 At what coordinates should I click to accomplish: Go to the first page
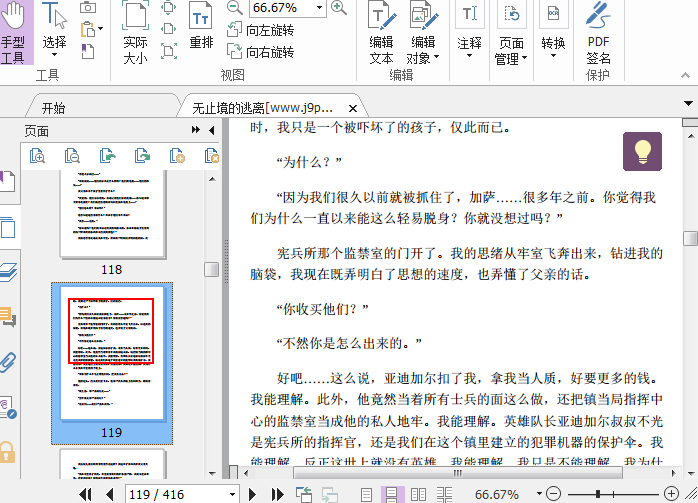85,494
